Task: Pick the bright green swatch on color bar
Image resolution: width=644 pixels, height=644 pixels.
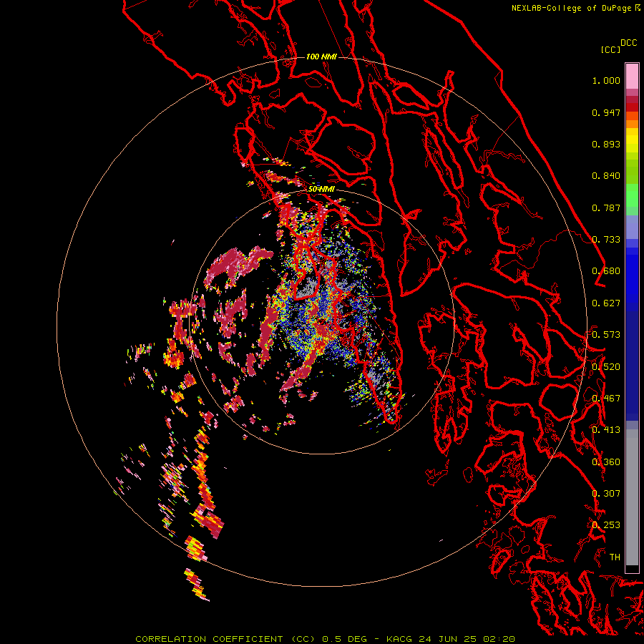Action: (632, 195)
